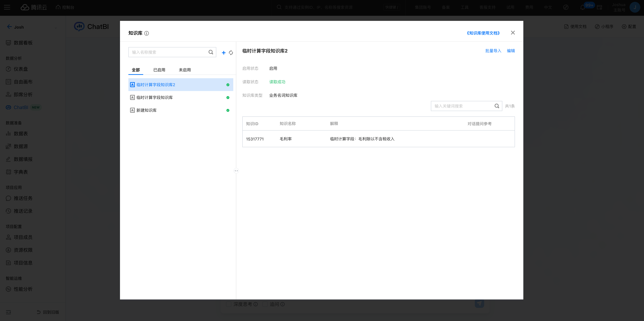Switch to the 已启用 tab
644x321 pixels.
159,70
